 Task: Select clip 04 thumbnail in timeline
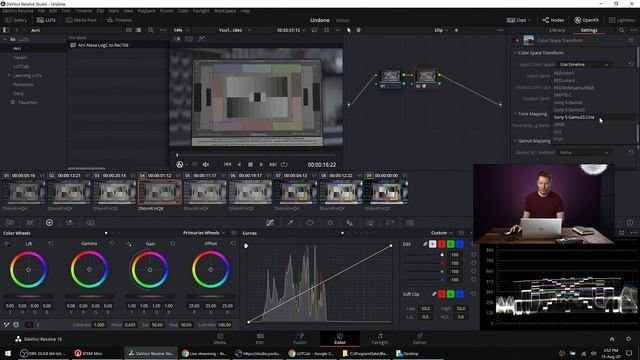pos(160,192)
